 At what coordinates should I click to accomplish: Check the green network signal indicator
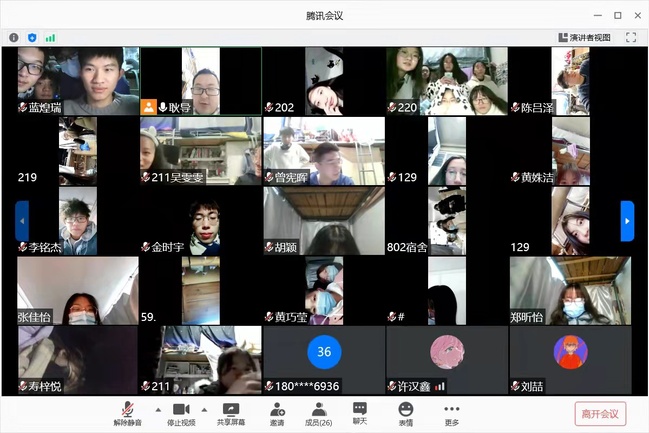[50, 37]
